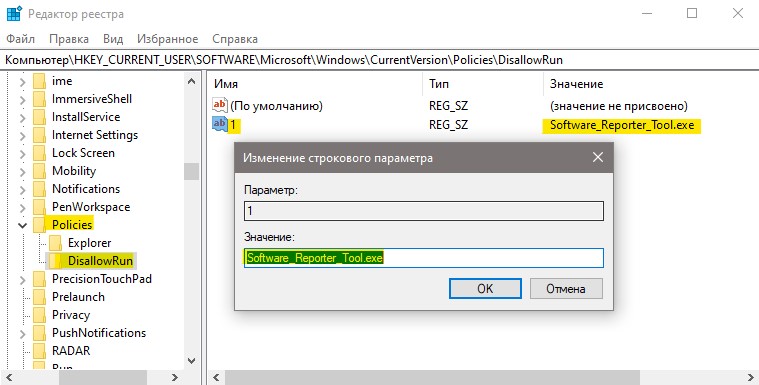Select the InstallService folder icon
The width and height of the screenshot is (759, 385).
pyautogui.click(x=40, y=117)
